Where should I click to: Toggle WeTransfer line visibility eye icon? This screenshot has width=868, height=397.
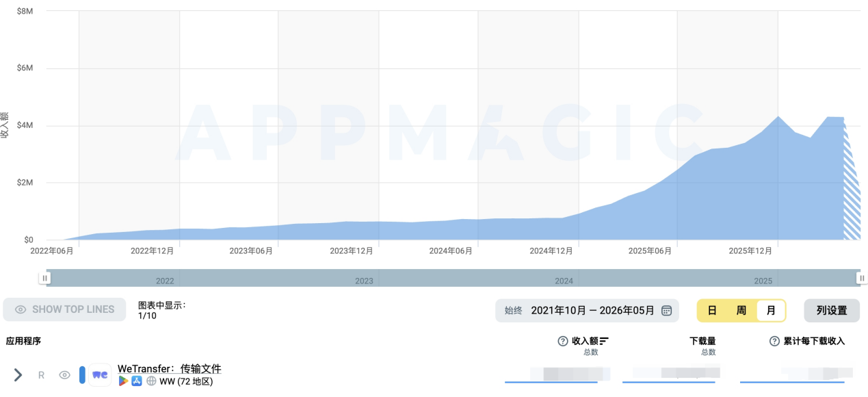click(x=64, y=375)
